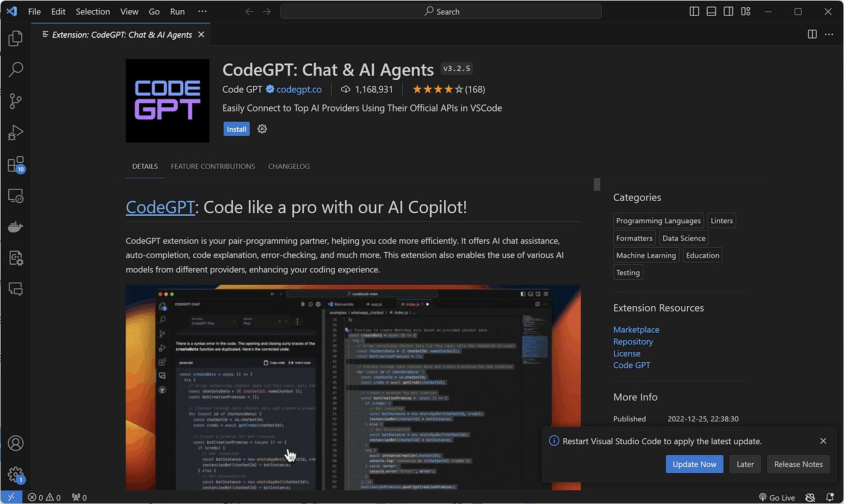Open the Extensions view in the activity bar

pyautogui.click(x=15, y=164)
